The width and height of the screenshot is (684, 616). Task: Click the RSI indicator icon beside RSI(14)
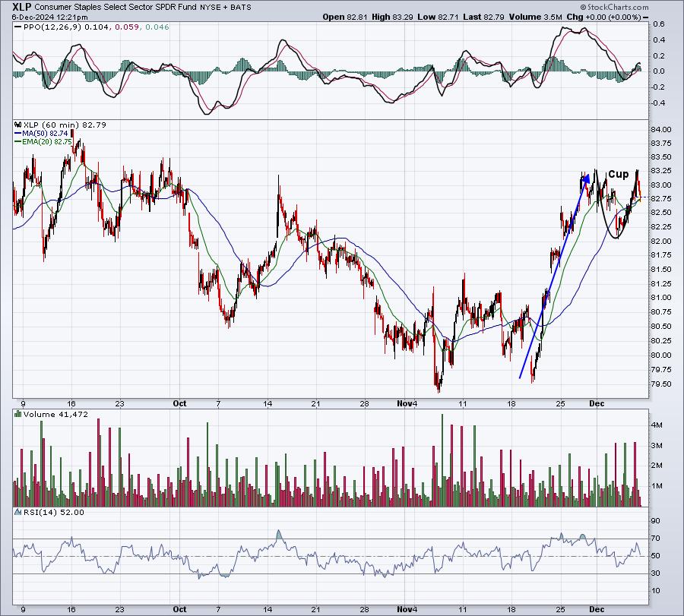tap(18, 512)
